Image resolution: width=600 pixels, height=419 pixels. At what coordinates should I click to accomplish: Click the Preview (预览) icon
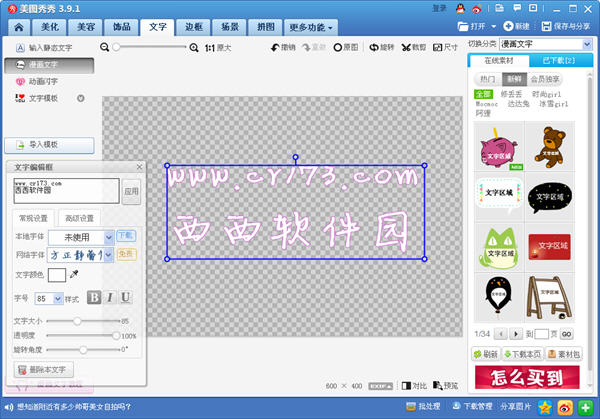pos(437,385)
